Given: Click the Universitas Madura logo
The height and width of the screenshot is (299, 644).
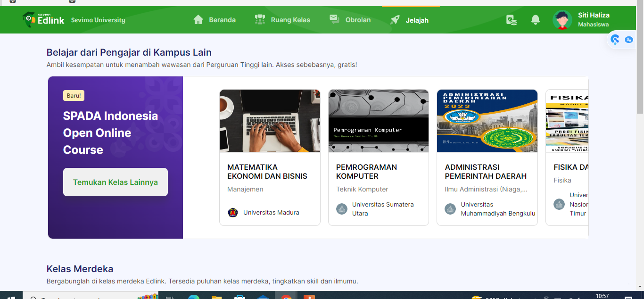Looking at the screenshot, I should [232, 212].
